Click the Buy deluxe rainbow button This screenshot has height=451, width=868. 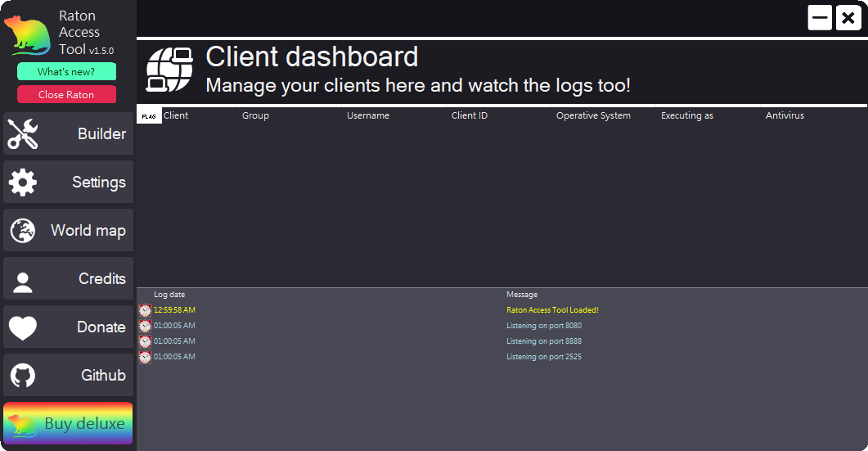(68, 423)
